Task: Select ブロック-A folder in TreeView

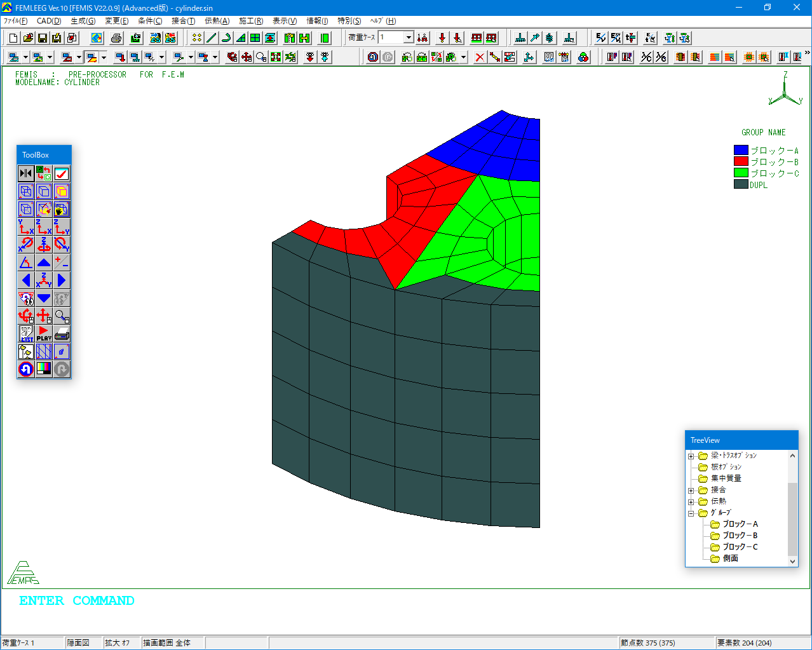Action: click(x=740, y=524)
